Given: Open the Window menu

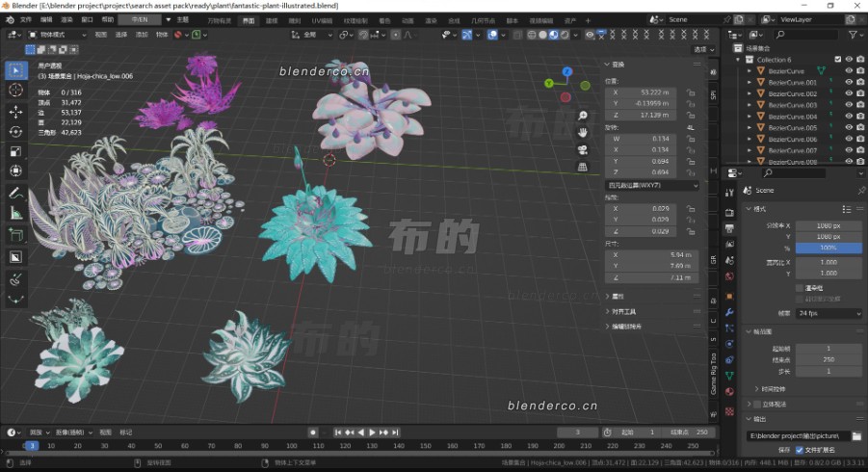Looking at the screenshot, I should [x=88, y=20].
